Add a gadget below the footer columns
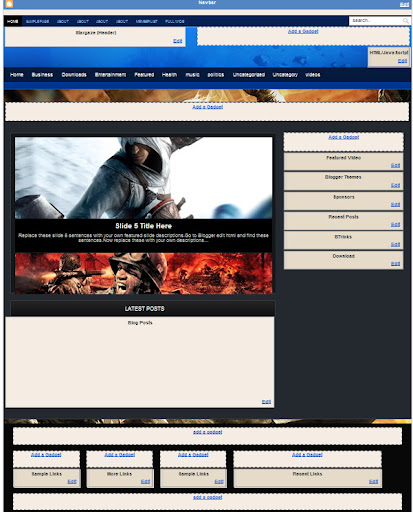Screen dimensions: 413x512 [208, 497]
